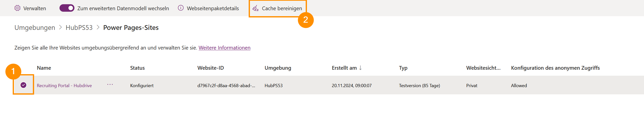
Task: Uncheck the Recruiting Portal row checkbox
Action: point(23,85)
